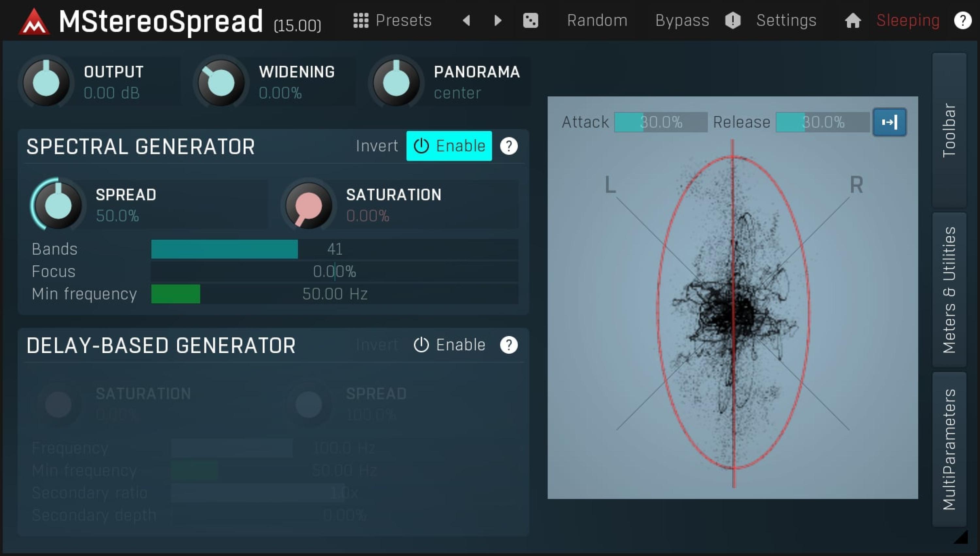
Task: Click the Random button
Action: pyautogui.click(x=597, y=20)
